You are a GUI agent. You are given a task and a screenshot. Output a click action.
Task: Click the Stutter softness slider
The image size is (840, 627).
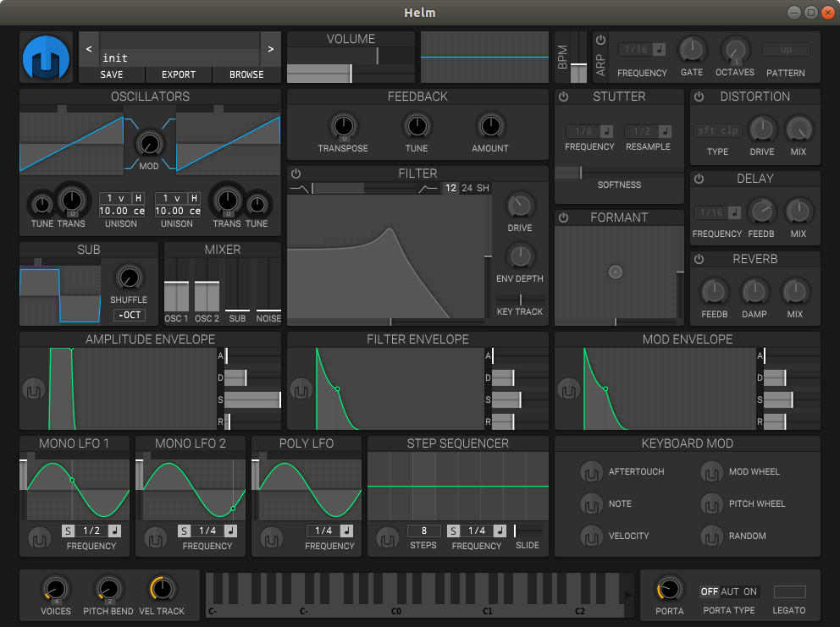(619, 173)
